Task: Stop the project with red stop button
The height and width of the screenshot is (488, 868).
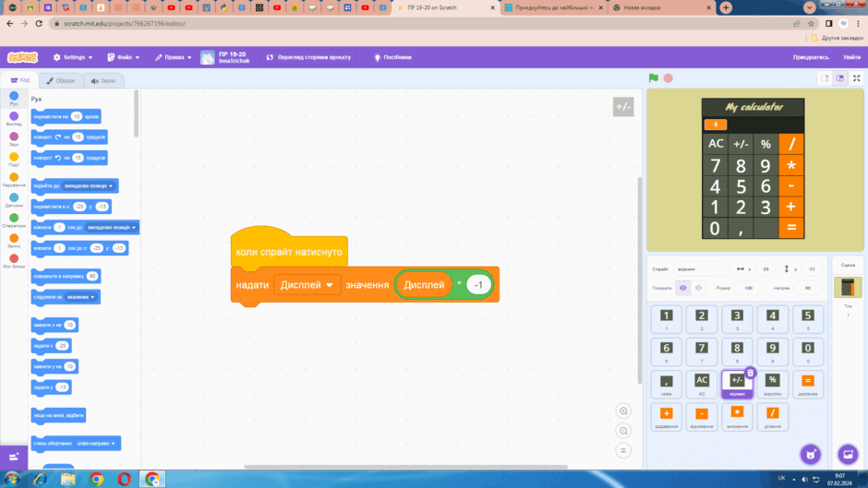Action: pyautogui.click(x=669, y=78)
